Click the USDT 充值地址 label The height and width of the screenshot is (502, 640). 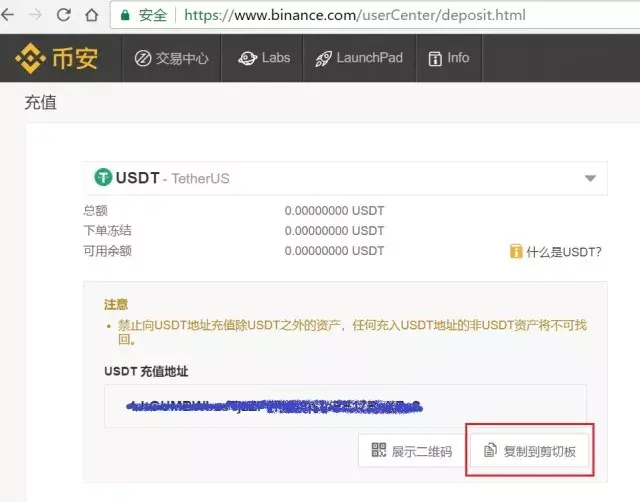tap(146, 371)
